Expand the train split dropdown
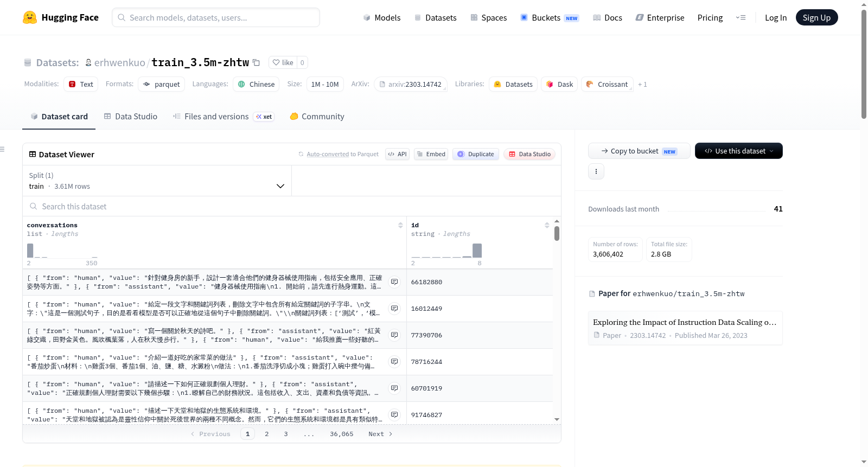The height and width of the screenshot is (467, 868). [157, 181]
